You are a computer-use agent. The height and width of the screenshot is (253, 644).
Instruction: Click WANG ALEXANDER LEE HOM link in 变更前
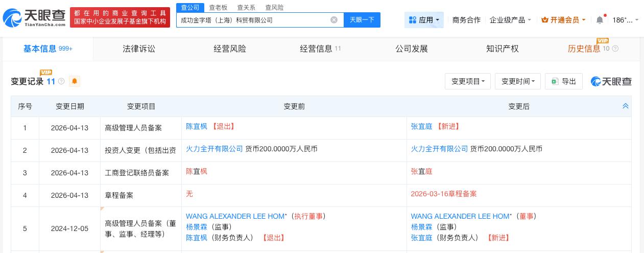[235, 216]
